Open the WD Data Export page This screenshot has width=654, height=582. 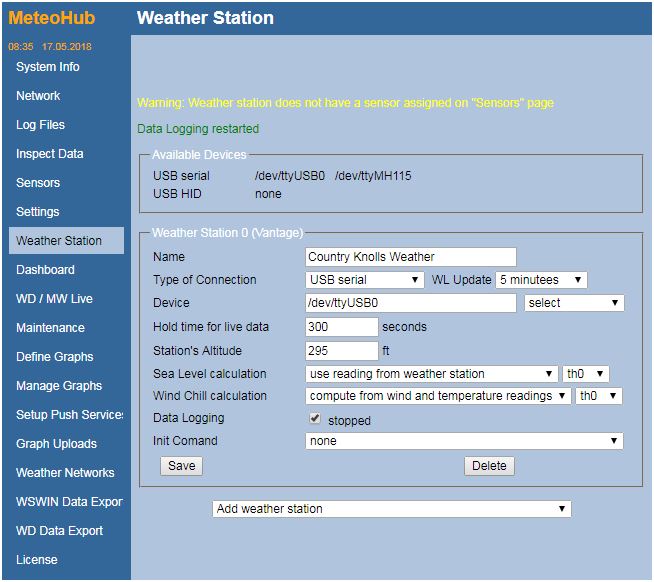(x=59, y=531)
